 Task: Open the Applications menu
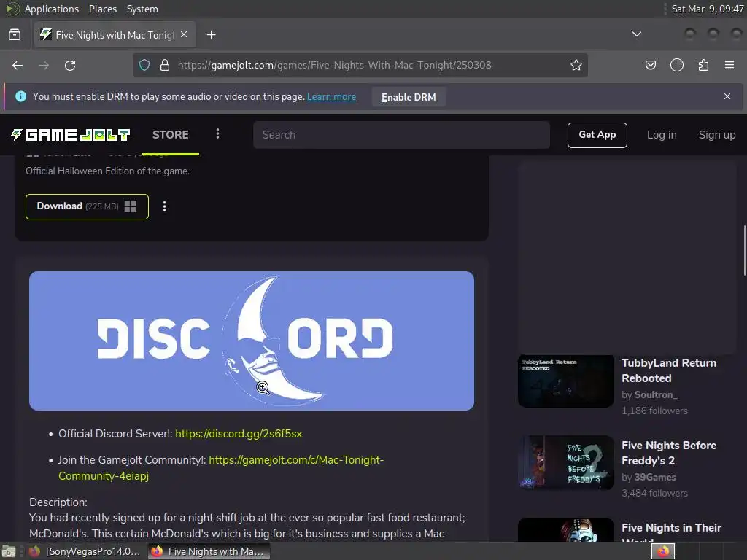[x=52, y=9]
